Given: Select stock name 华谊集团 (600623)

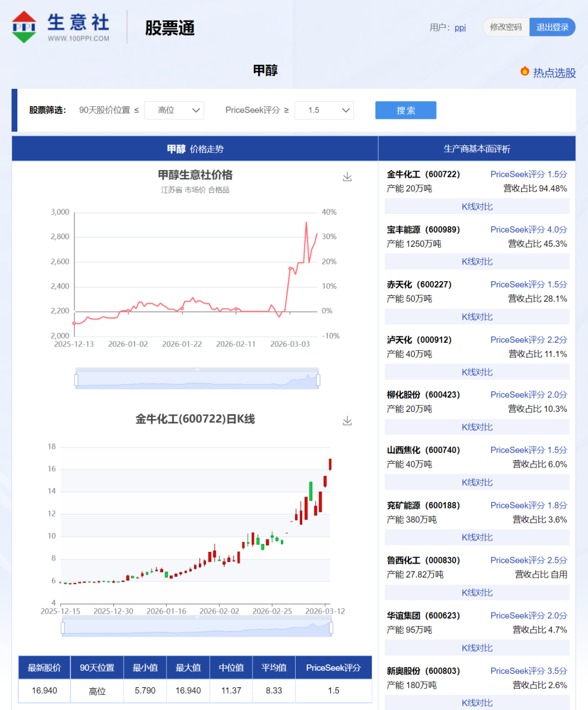Looking at the screenshot, I should click(424, 615).
